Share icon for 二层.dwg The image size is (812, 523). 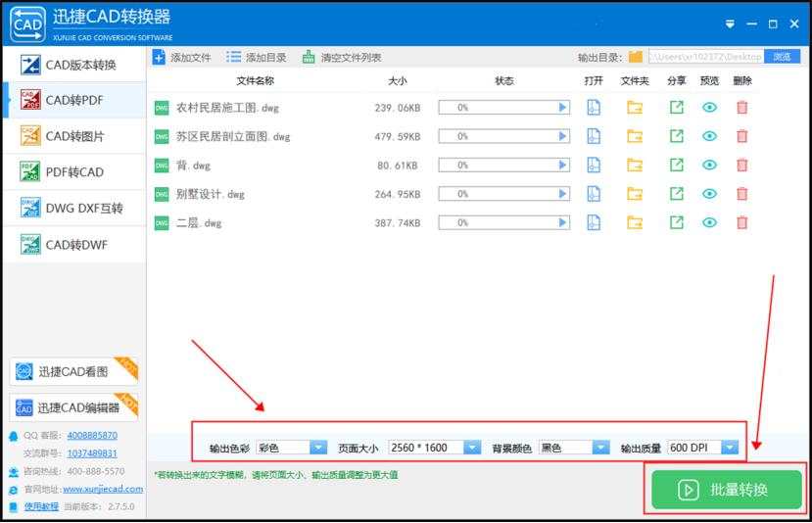click(676, 222)
